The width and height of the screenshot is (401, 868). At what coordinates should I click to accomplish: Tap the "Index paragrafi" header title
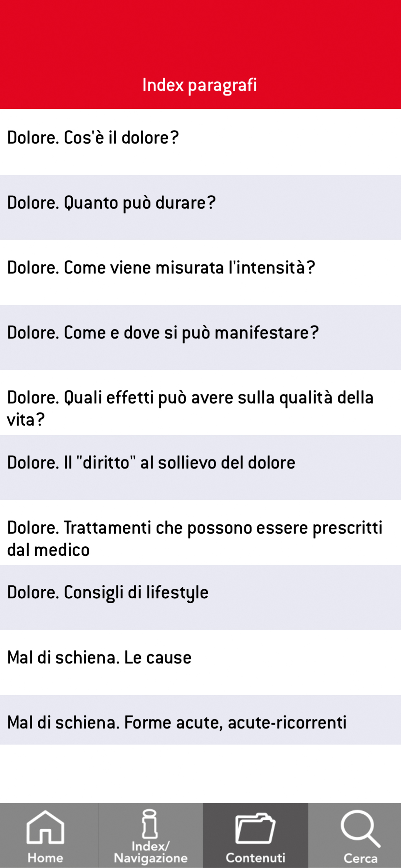click(200, 85)
